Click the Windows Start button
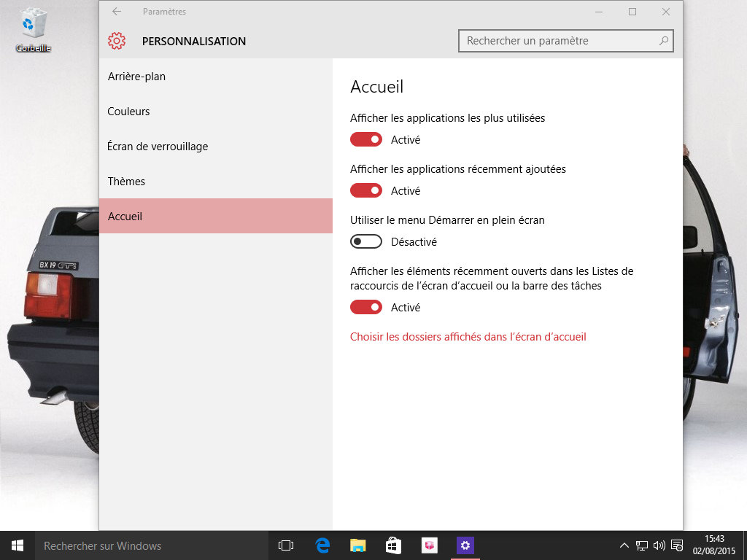The image size is (747, 560). click(x=18, y=545)
